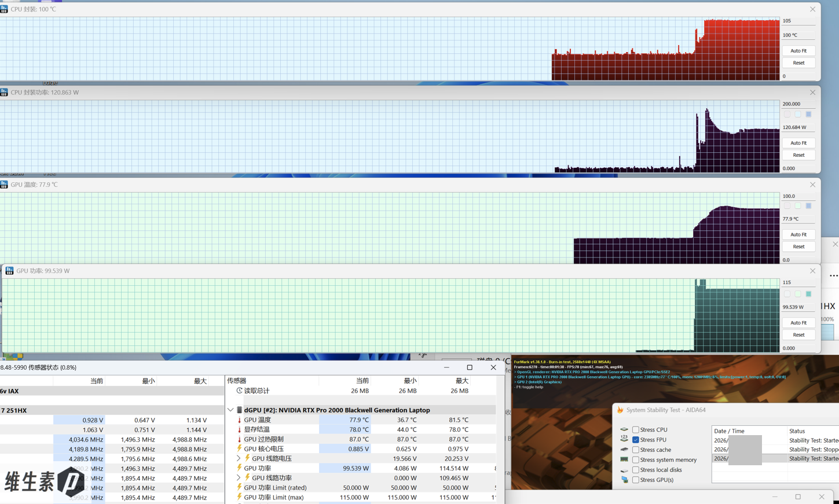Image resolution: width=839 pixels, height=504 pixels.
Task: Enable Stress local disks checkbox
Action: (636, 470)
